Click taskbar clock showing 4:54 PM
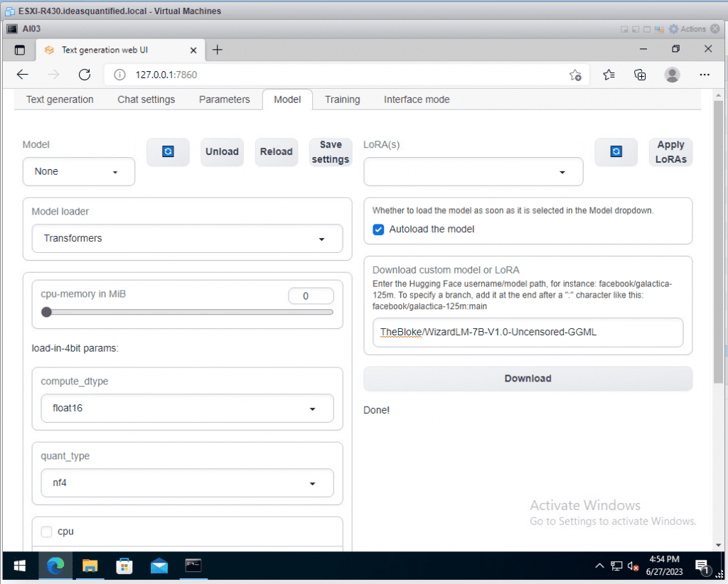This screenshot has height=584, width=728. pos(664,566)
